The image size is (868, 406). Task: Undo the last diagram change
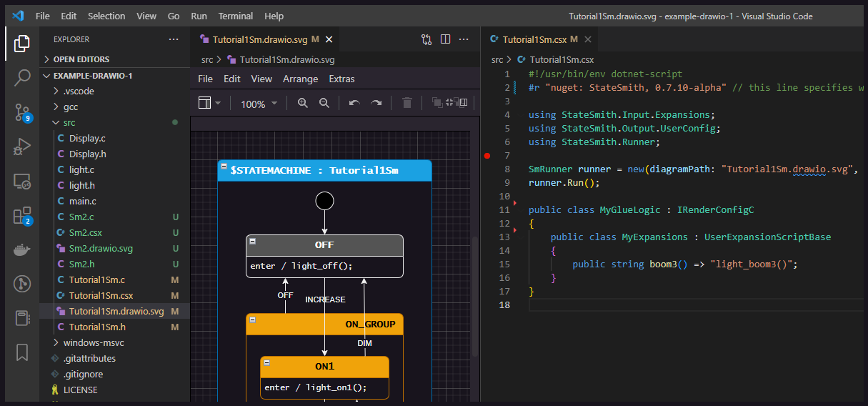click(x=354, y=103)
